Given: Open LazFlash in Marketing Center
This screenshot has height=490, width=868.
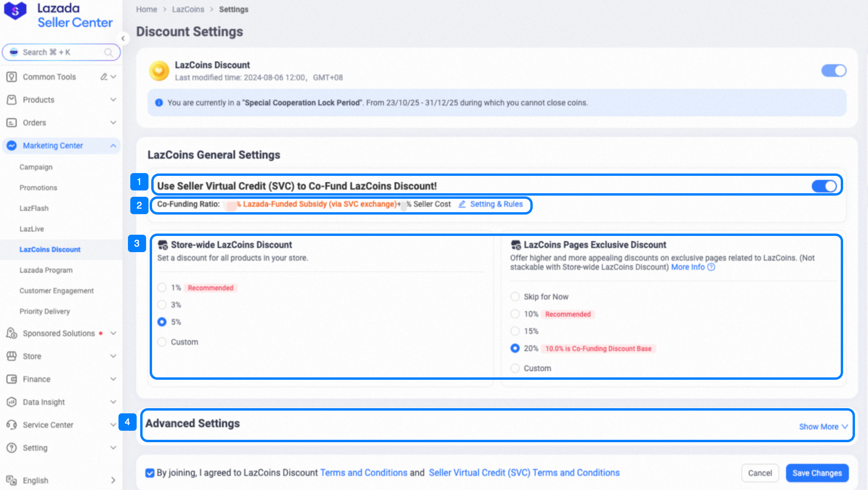Looking at the screenshot, I should pos(34,208).
